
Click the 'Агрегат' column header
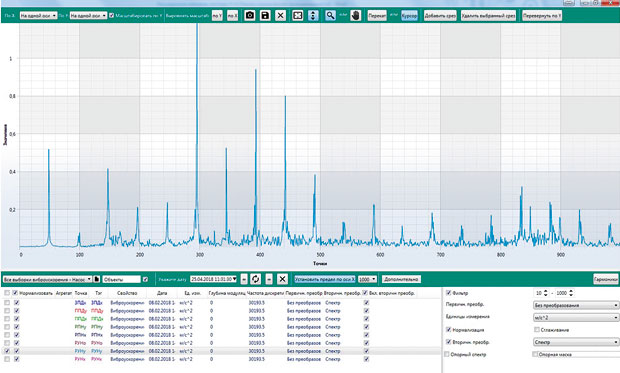coord(64,293)
